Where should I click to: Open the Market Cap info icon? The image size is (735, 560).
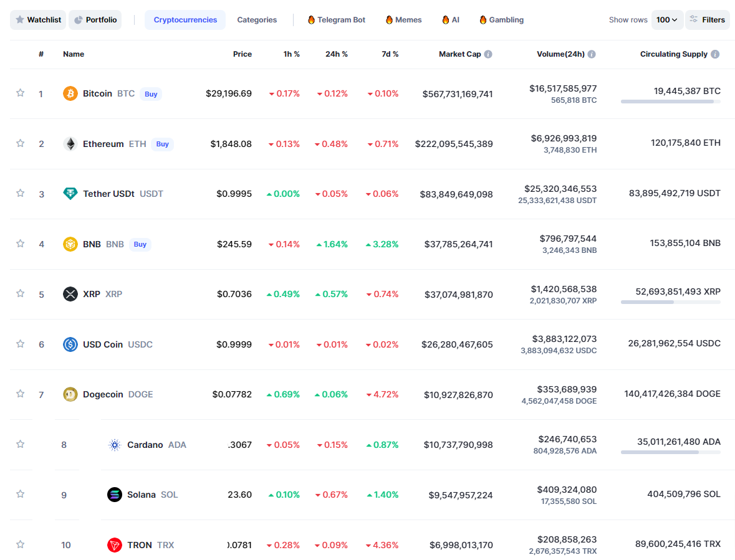click(488, 54)
